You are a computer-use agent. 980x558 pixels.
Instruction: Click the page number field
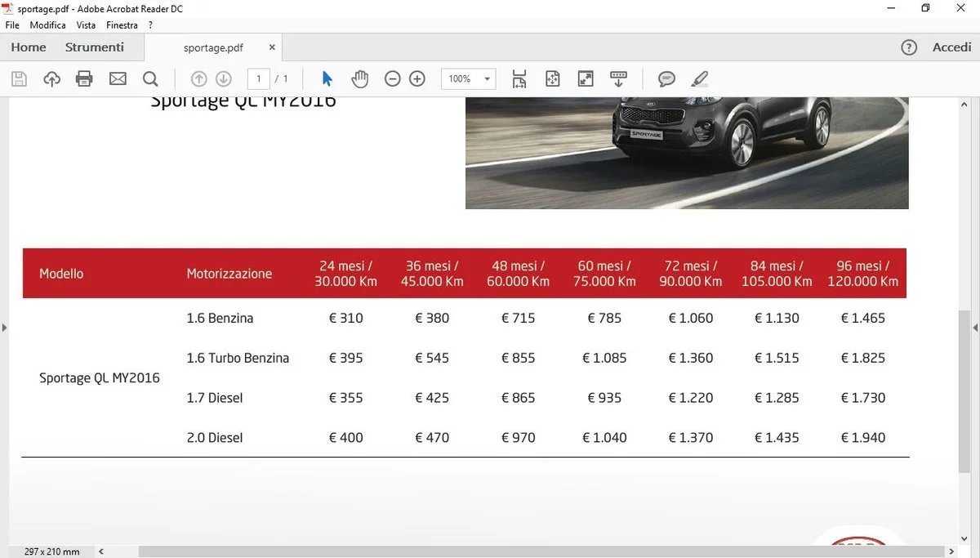(x=259, y=79)
